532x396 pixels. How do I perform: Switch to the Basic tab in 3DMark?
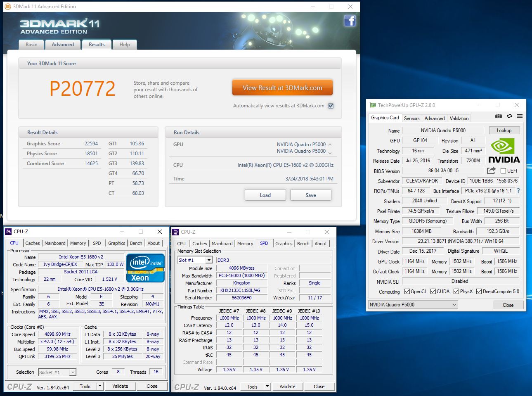(x=31, y=45)
